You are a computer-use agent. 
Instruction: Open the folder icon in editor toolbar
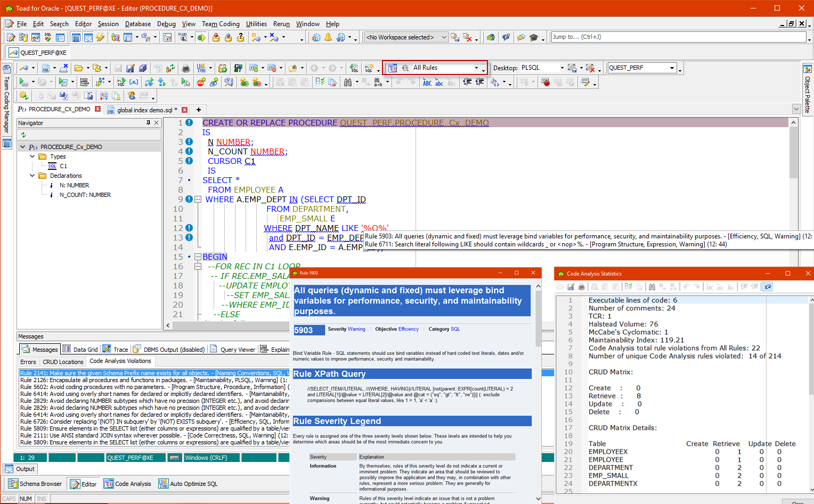point(79,68)
